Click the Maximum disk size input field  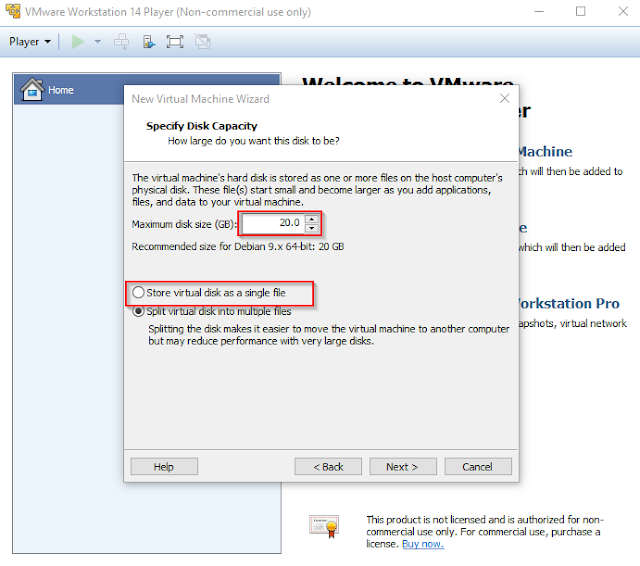click(x=272, y=223)
